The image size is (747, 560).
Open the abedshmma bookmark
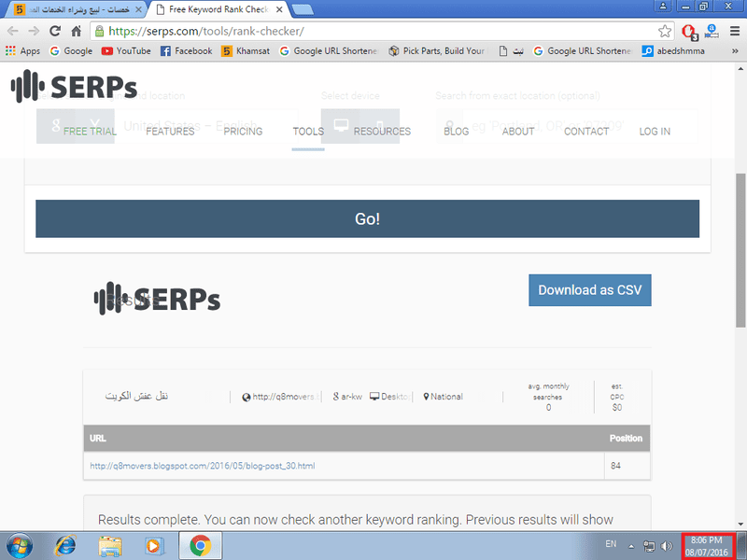point(673,51)
